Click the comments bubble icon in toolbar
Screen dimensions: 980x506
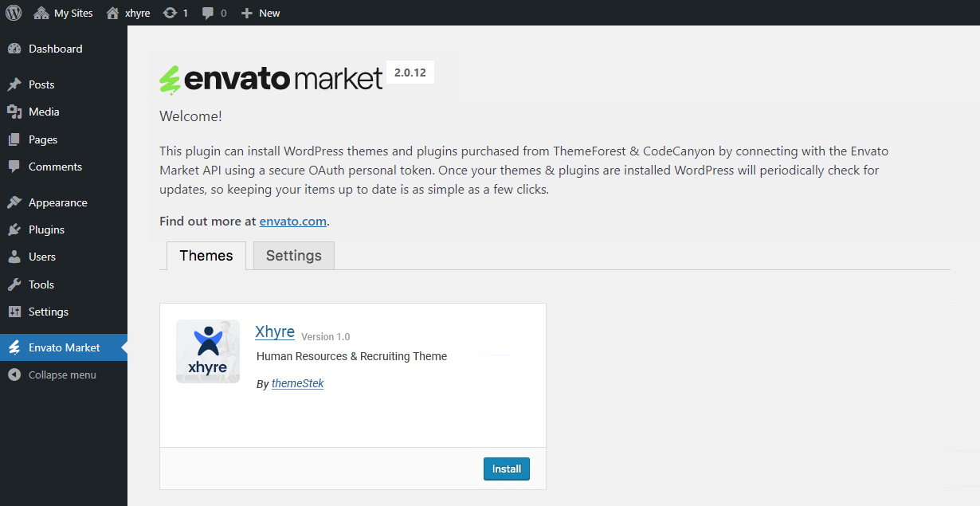pyautogui.click(x=208, y=13)
